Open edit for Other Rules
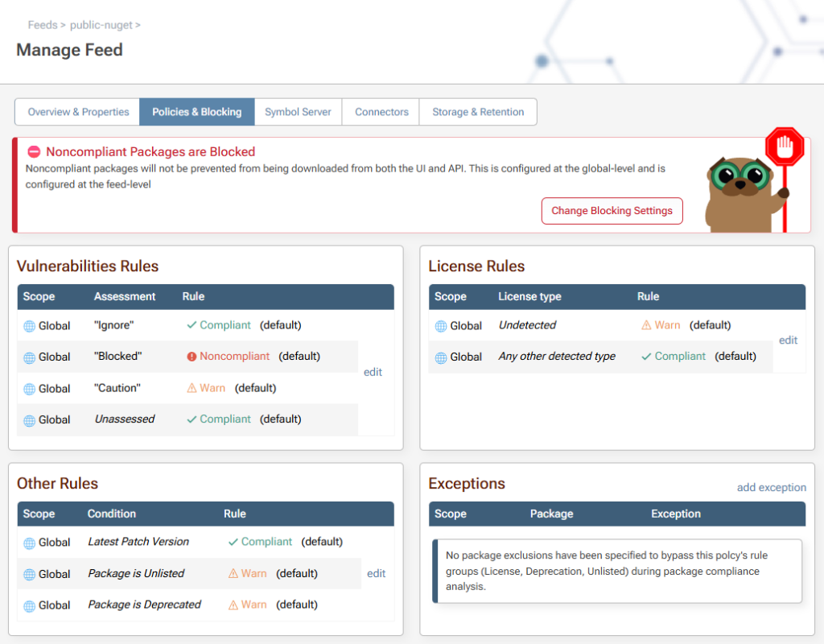This screenshot has height=644, width=824. point(376,573)
